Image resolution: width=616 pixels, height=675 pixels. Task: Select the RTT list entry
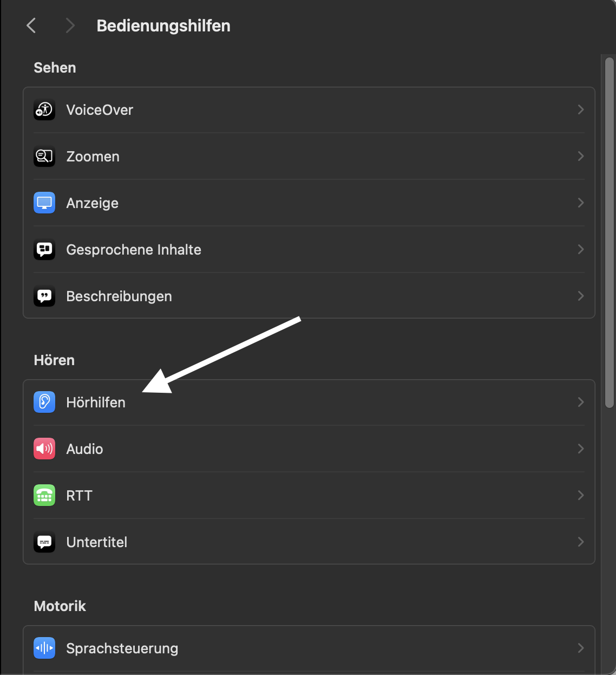[80, 496]
